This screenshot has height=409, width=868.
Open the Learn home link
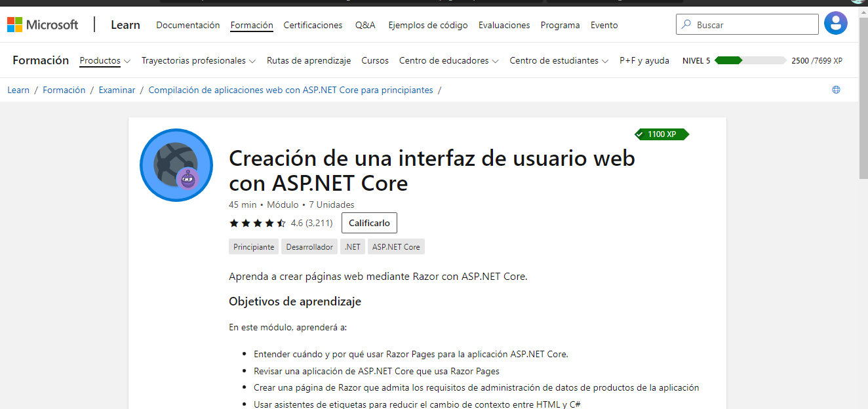click(125, 25)
